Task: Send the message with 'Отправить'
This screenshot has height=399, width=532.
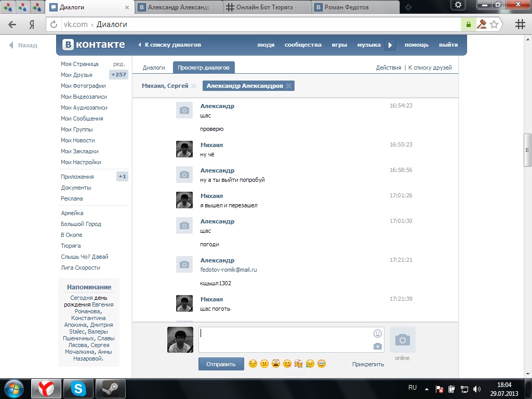Action: click(221, 364)
